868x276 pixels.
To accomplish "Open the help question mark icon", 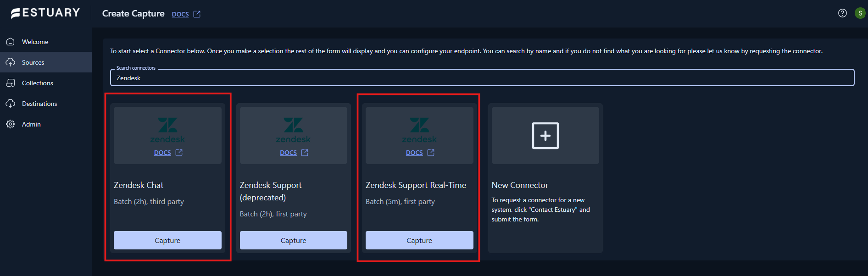I will pos(842,13).
